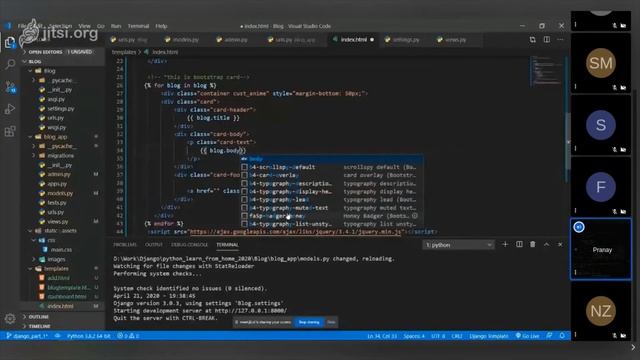Split the terminal pane
640x360 pixels.
coord(519,244)
